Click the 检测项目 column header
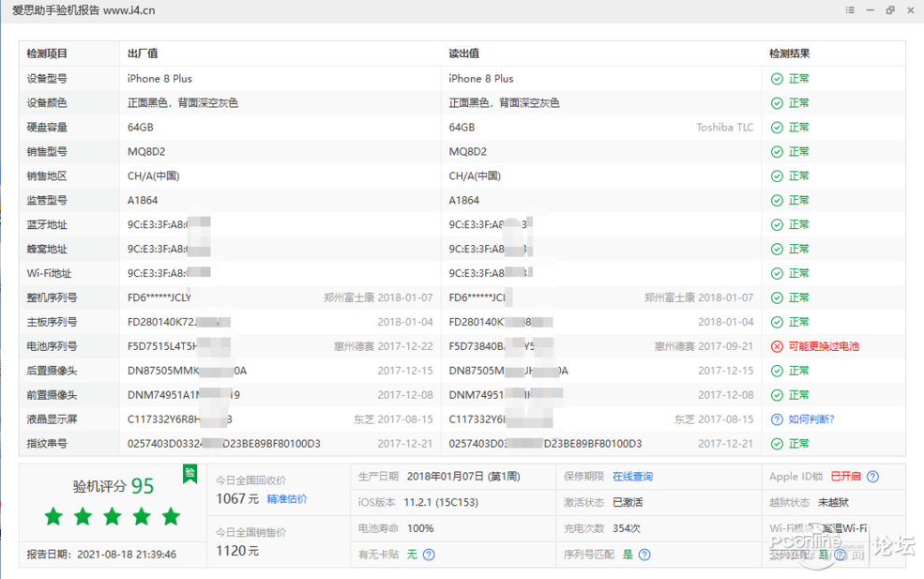 (x=47, y=53)
